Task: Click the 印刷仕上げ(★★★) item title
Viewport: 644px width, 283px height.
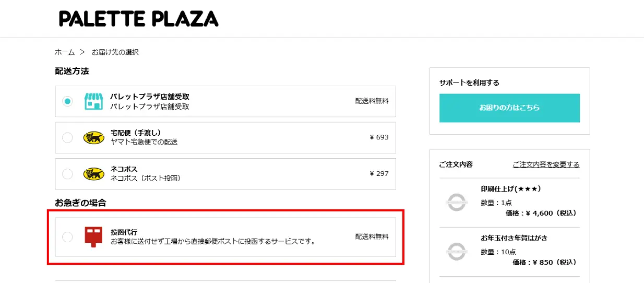Action: click(510, 189)
